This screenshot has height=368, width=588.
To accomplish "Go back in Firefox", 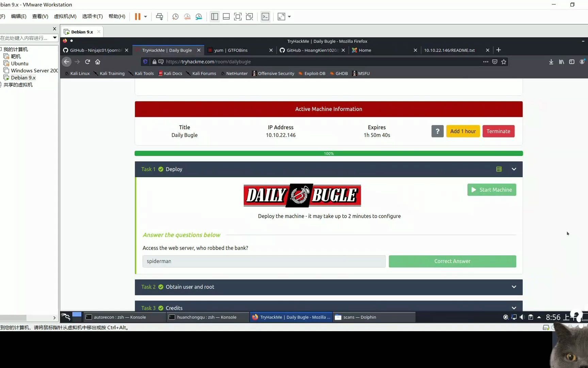I will [x=67, y=62].
